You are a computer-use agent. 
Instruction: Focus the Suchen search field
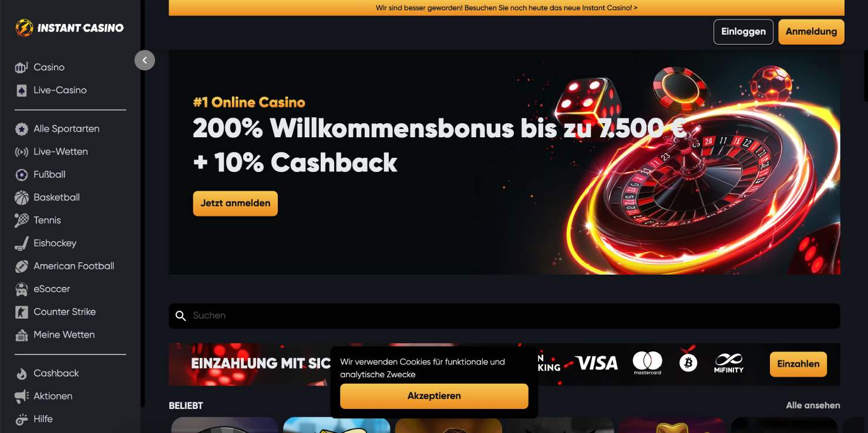pyautogui.click(x=504, y=316)
